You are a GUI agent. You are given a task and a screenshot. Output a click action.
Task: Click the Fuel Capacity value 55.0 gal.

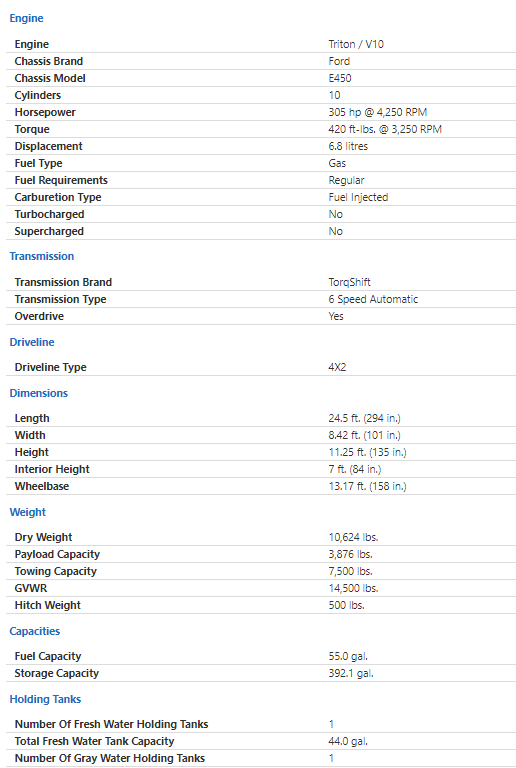pyautogui.click(x=348, y=656)
